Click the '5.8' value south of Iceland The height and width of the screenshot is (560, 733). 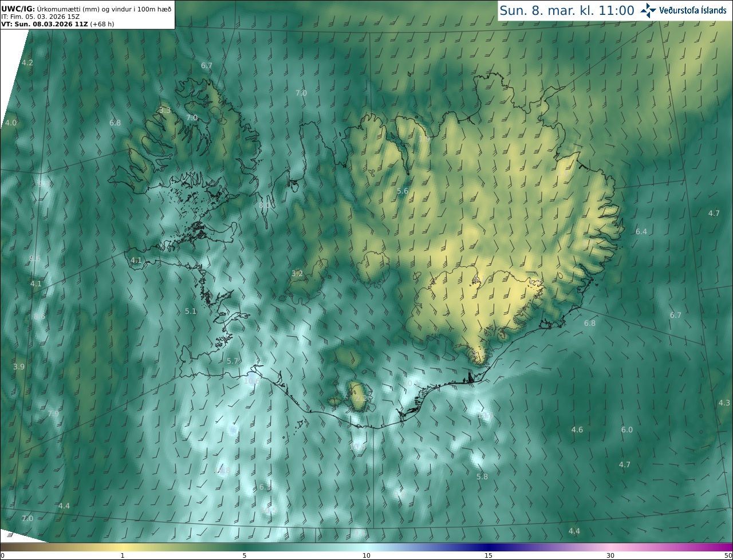(x=482, y=476)
